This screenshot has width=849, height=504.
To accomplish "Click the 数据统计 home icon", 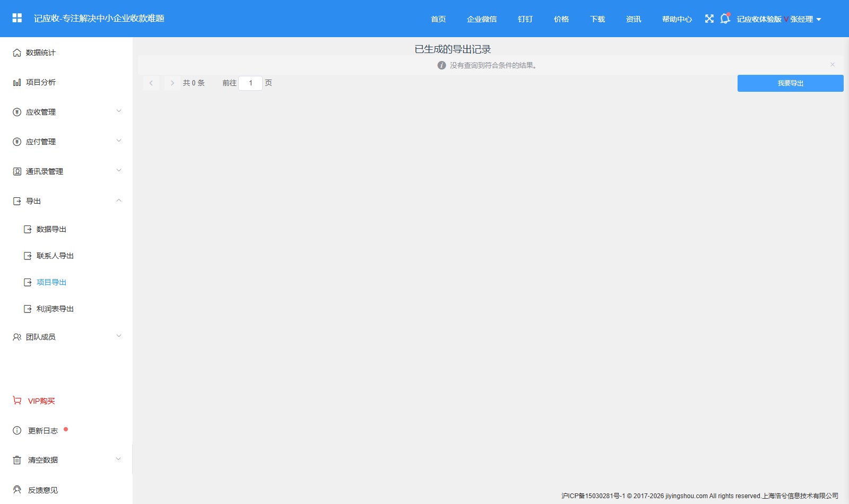I will coord(17,53).
